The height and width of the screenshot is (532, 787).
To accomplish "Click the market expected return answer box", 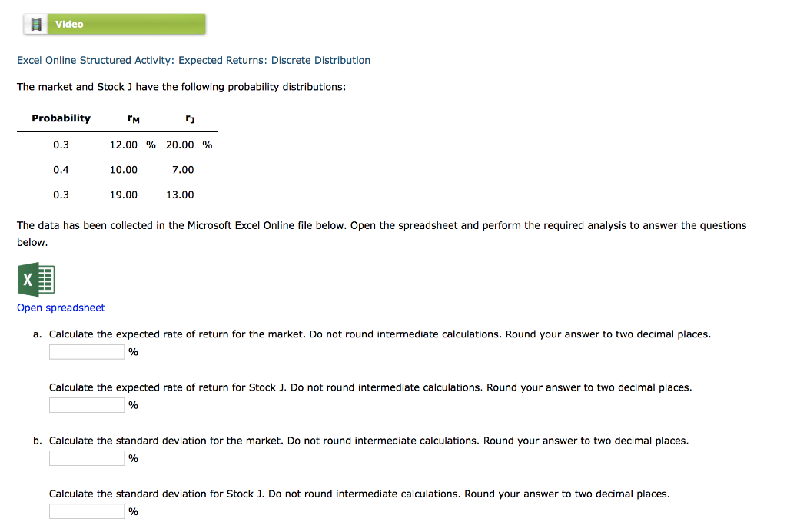I will click(x=86, y=351).
